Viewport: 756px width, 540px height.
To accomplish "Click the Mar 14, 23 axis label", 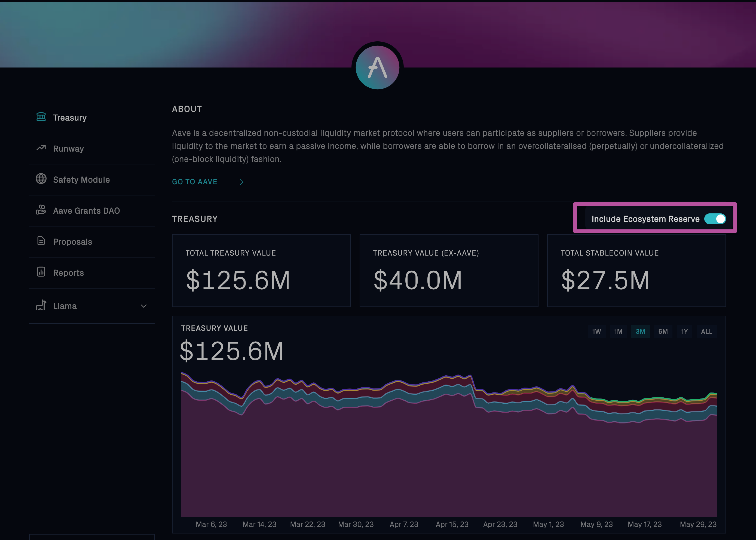I will (259, 524).
